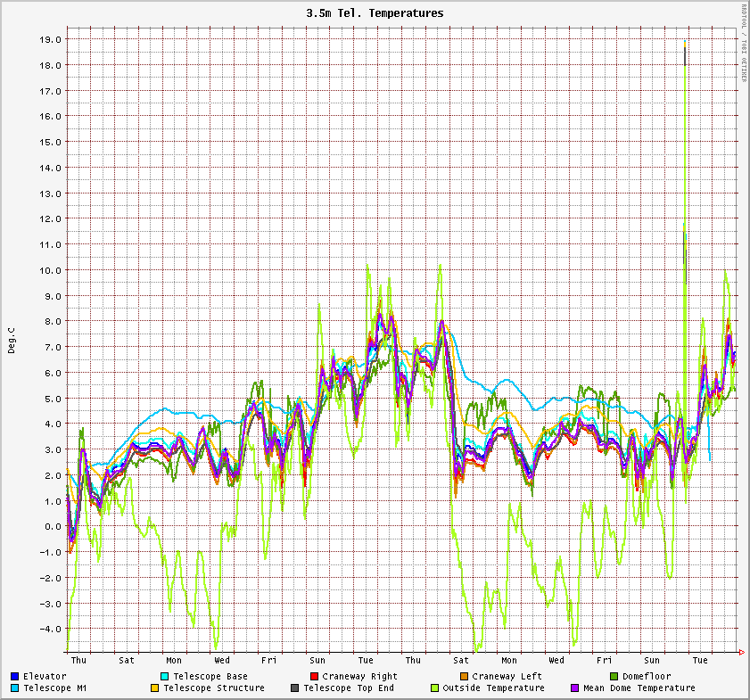Click the chart title "3.5m Tel. Temperatures"

375,13
